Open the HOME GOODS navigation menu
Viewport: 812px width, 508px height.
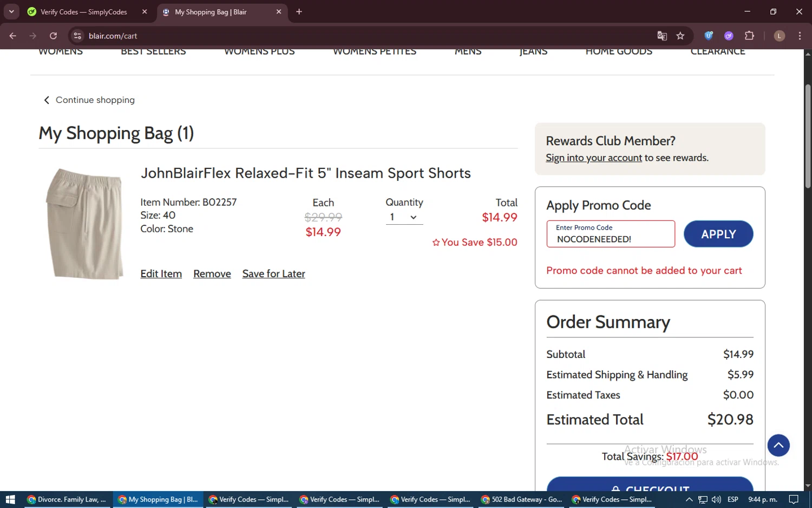[x=619, y=52]
